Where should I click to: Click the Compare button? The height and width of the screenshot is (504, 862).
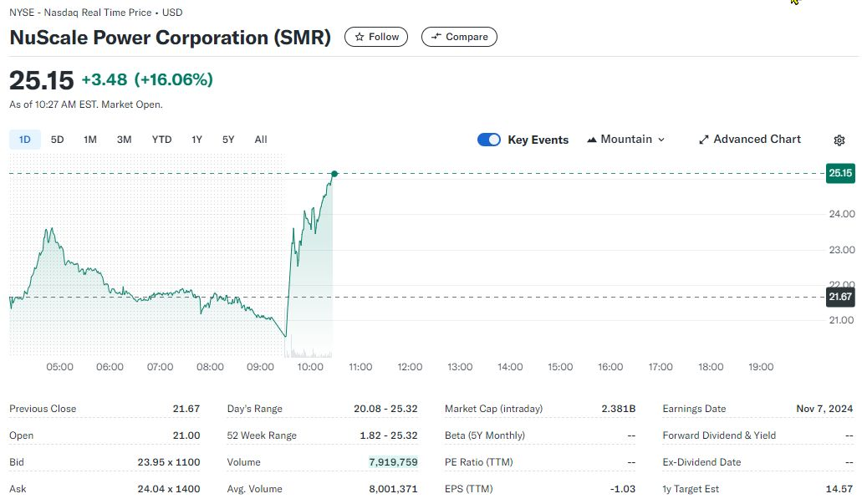click(x=459, y=37)
